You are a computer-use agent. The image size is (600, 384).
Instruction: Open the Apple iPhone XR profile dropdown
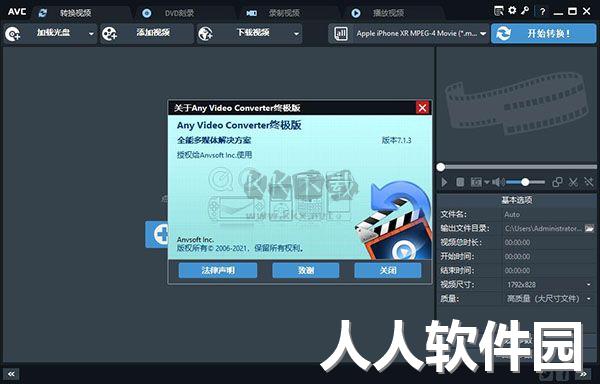[483, 34]
